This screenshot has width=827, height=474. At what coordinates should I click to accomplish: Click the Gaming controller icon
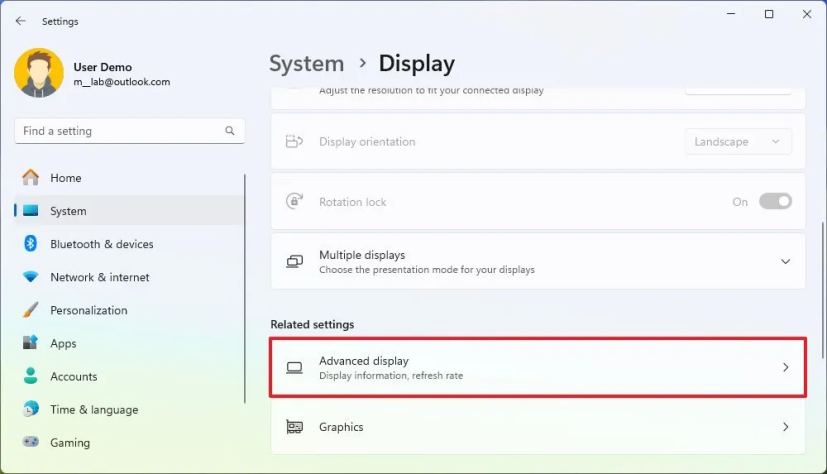(x=31, y=442)
